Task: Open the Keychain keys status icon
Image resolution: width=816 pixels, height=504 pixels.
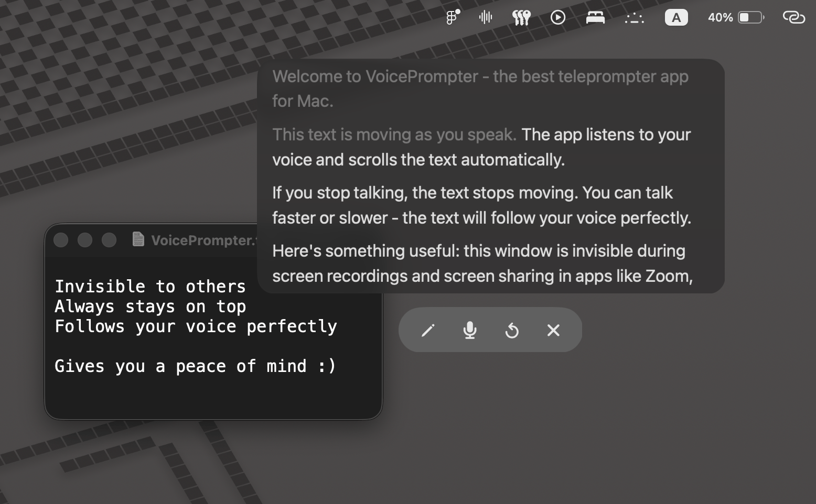Action: point(521,17)
